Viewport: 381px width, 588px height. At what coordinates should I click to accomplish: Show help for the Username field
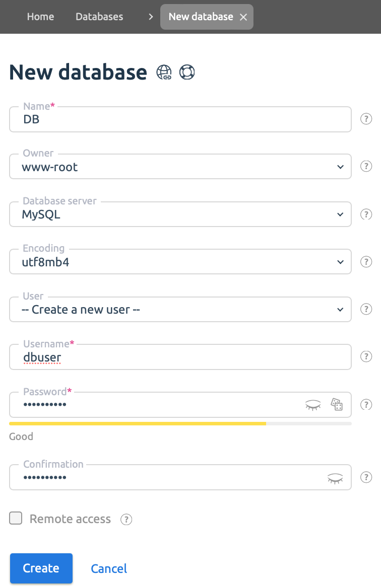click(366, 356)
